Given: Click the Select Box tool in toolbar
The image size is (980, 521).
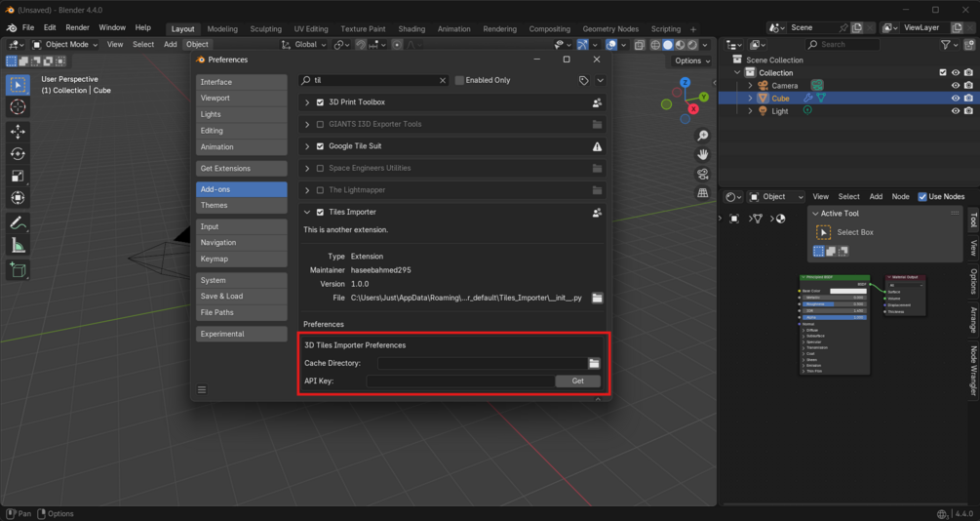Looking at the screenshot, I should (18, 85).
